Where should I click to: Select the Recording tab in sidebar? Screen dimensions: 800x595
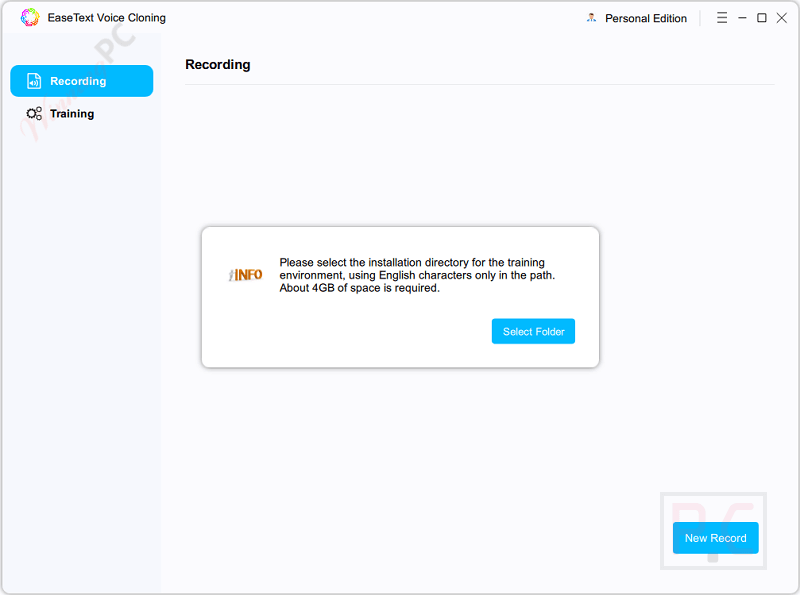[82, 81]
